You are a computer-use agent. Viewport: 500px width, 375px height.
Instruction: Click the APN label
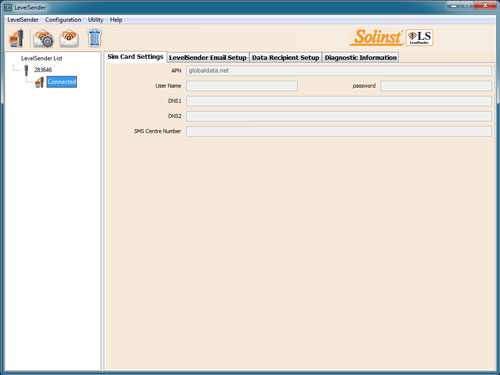pos(176,71)
